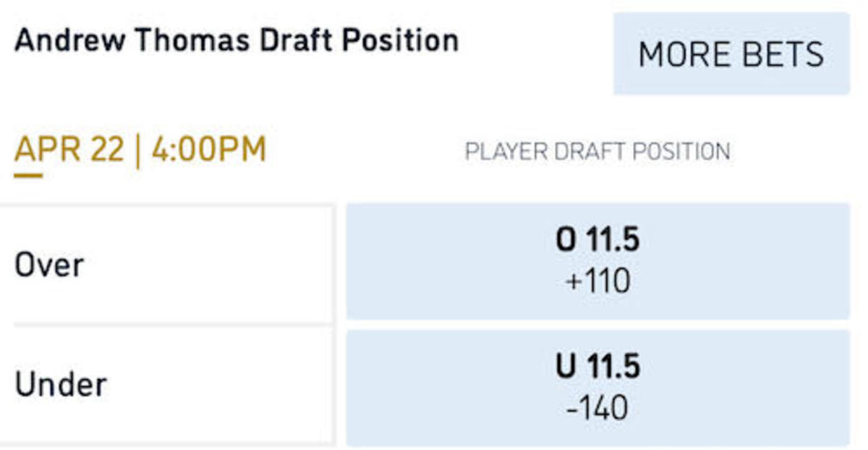This screenshot has height=450, width=868.
Task: Click the MORE BETS button
Action: pyautogui.click(x=731, y=54)
